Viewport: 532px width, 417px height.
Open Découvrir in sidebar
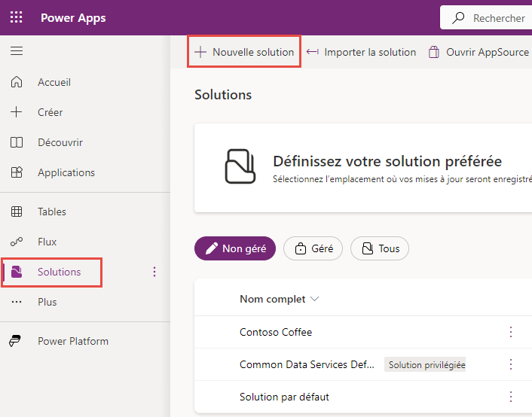[60, 142]
